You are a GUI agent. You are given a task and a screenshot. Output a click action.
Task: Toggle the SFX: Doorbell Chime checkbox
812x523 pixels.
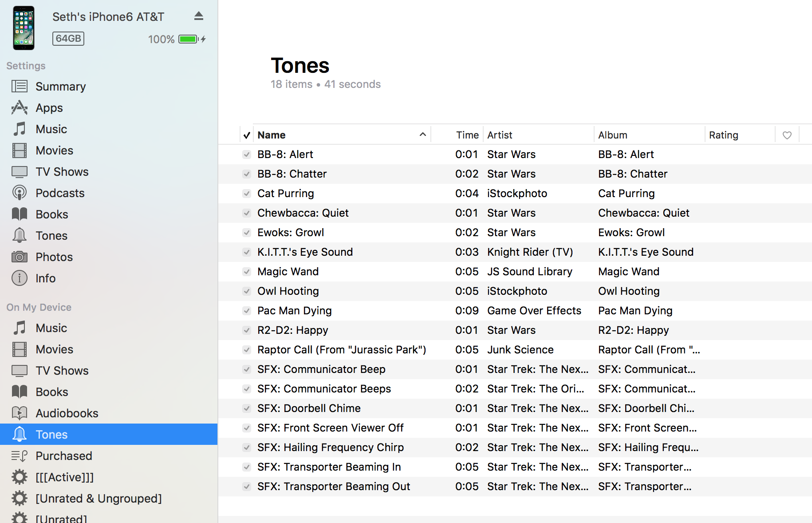pyautogui.click(x=247, y=408)
